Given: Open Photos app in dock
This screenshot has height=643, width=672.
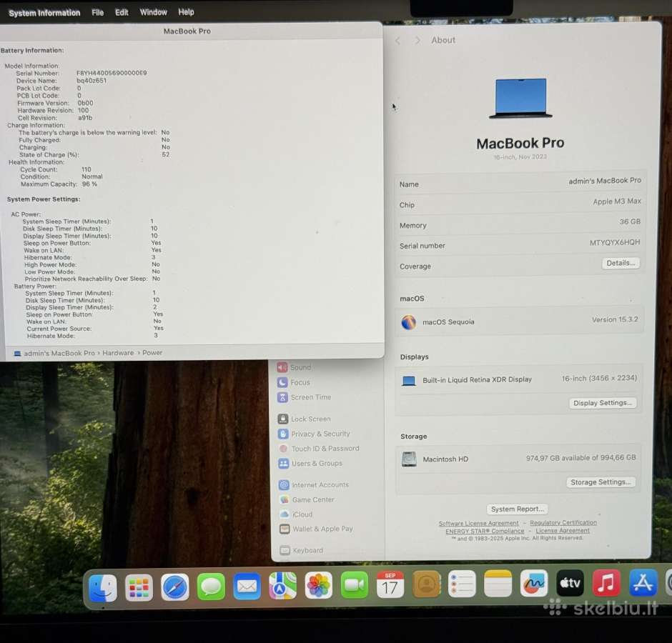Looking at the screenshot, I should [318, 585].
